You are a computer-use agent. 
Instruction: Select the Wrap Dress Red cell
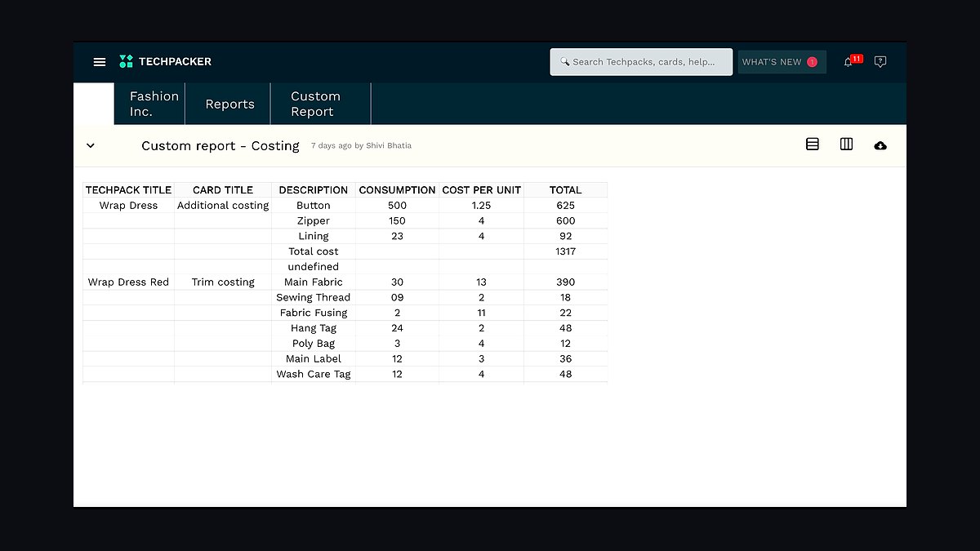click(x=128, y=282)
